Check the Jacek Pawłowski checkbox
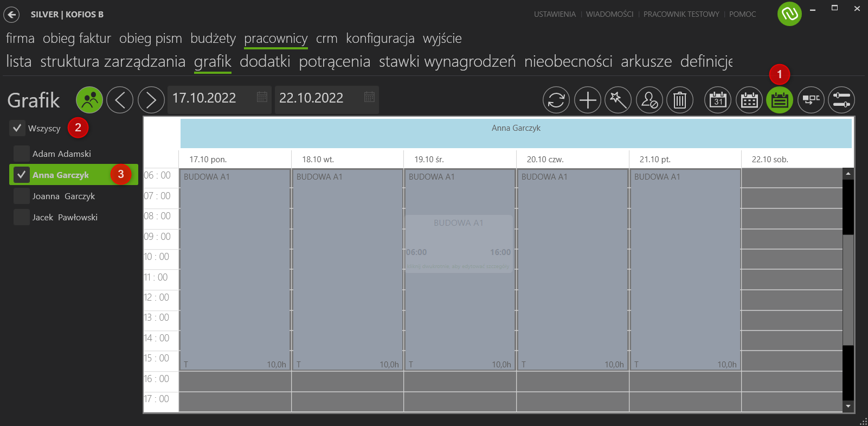Viewport: 868px width, 426px height. pos(22,217)
